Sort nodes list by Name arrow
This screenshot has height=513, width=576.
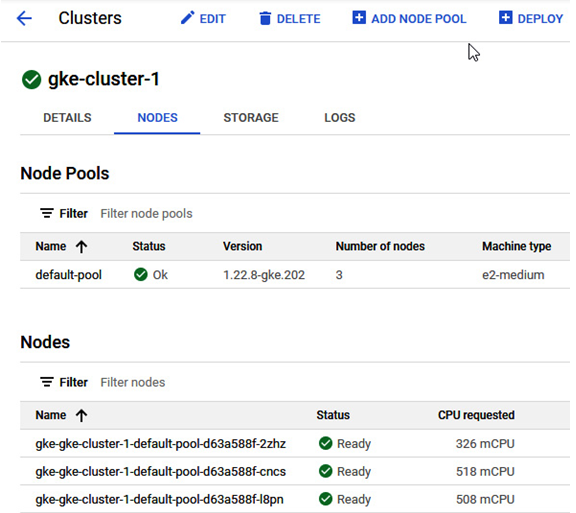(x=82, y=415)
